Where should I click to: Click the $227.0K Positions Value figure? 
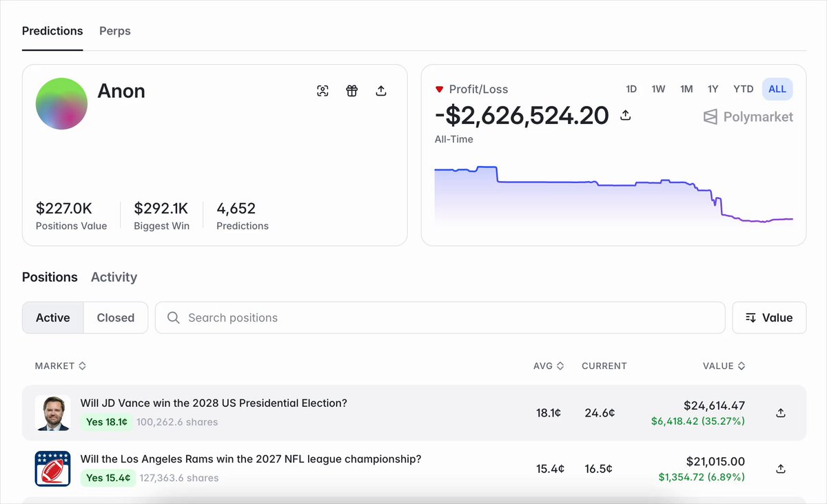[x=64, y=208]
